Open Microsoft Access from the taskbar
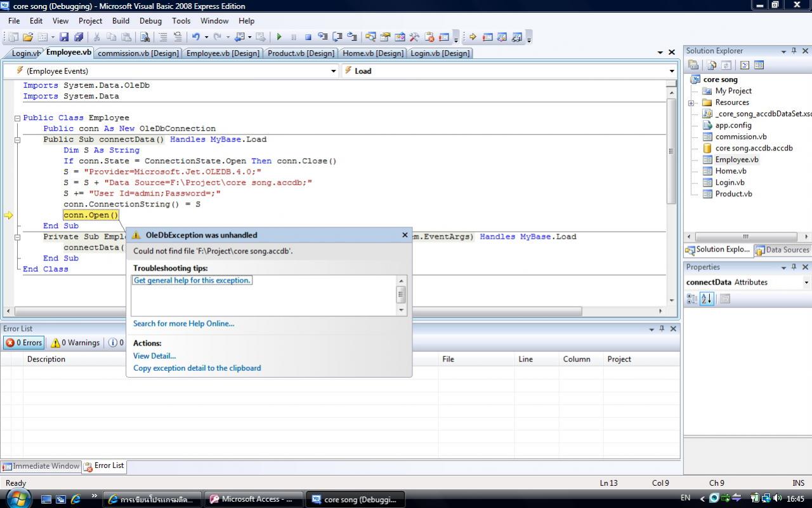Image resolution: width=812 pixels, height=508 pixels. (x=254, y=499)
